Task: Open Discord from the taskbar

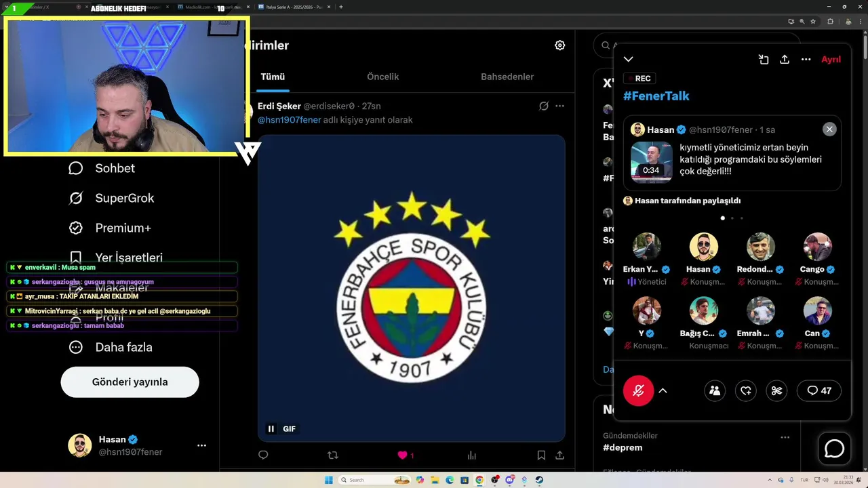Action: 509,480
